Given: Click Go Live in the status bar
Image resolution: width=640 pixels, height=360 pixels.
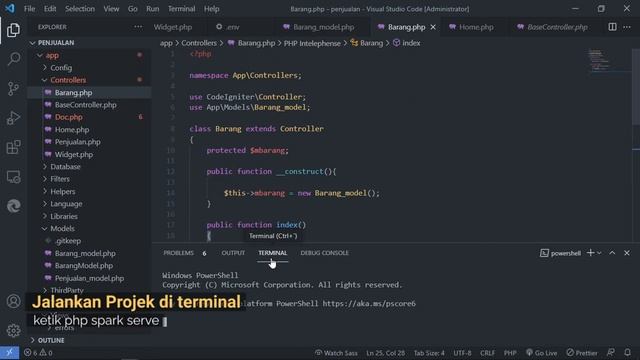Looking at the screenshot, I should click(541, 353).
